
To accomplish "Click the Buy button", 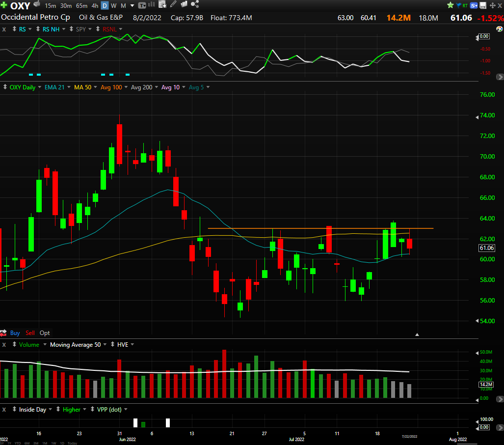I will coord(15,333).
